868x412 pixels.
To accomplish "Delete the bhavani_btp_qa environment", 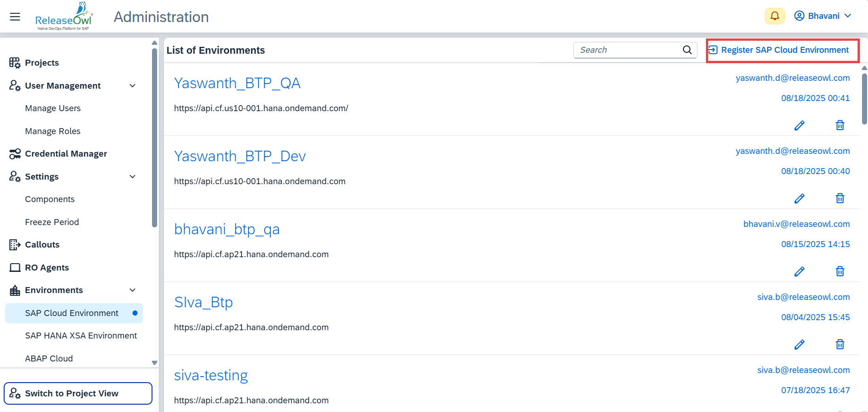I will click(x=840, y=271).
